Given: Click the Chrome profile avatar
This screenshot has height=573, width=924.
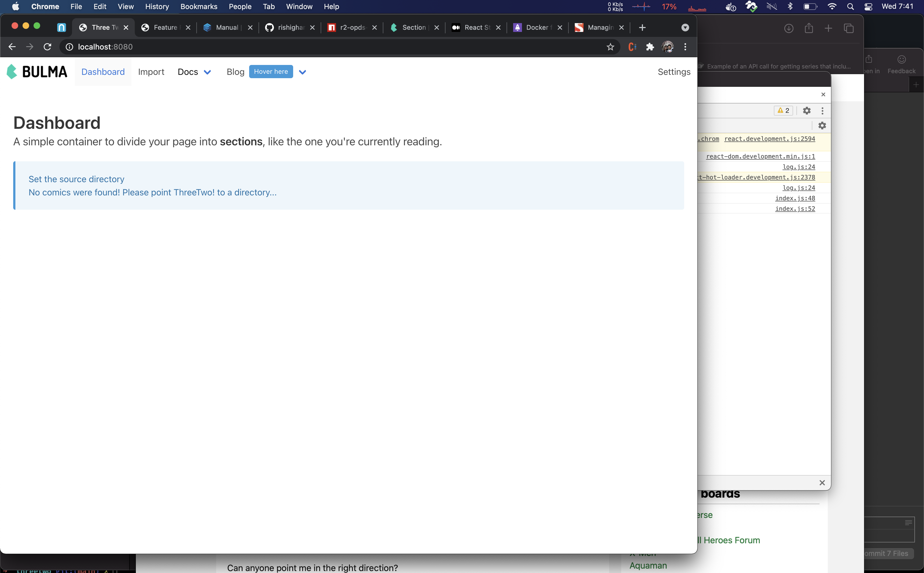Looking at the screenshot, I should 667,47.
